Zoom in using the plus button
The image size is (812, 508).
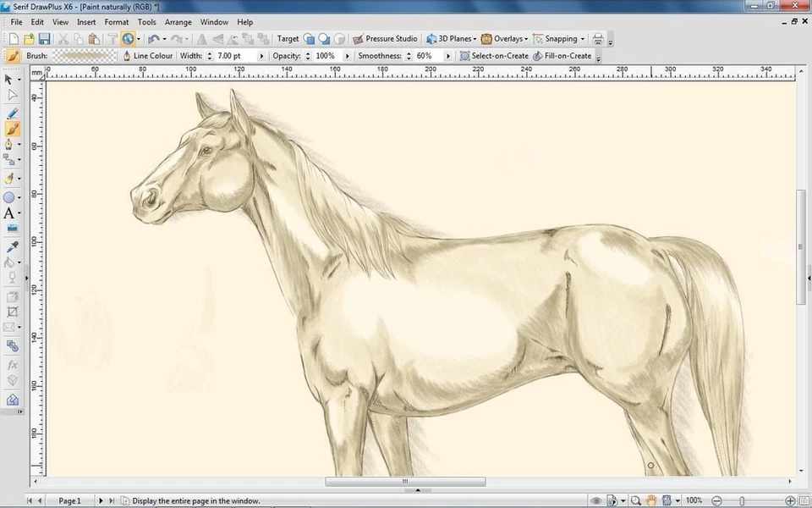coord(789,500)
